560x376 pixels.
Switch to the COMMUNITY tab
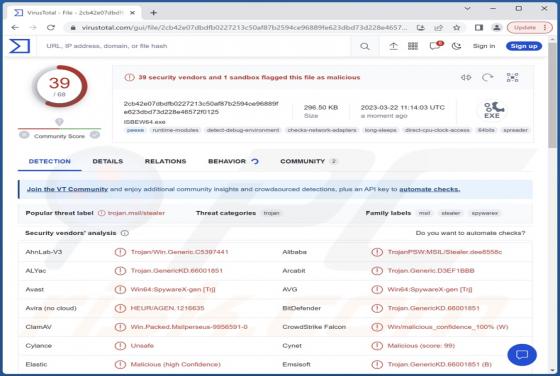(309, 161)
